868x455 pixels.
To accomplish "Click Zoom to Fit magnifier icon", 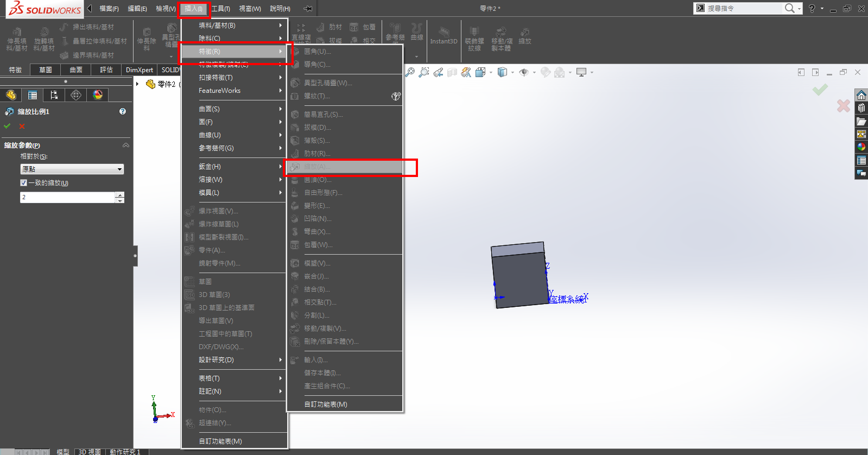I will pos(410,72).
